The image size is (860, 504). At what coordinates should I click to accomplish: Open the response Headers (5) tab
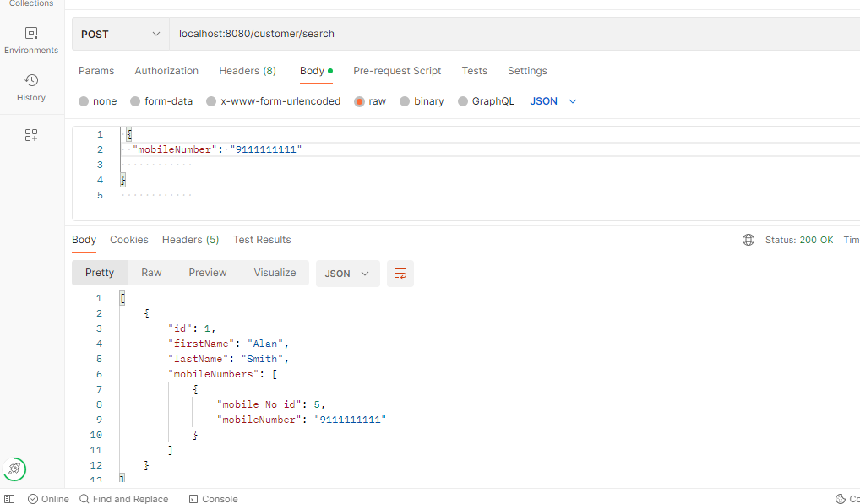coord(190,240)
